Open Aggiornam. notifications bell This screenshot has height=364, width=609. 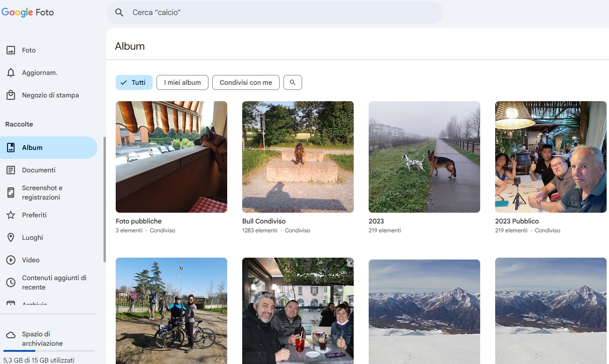pos(40,72)
